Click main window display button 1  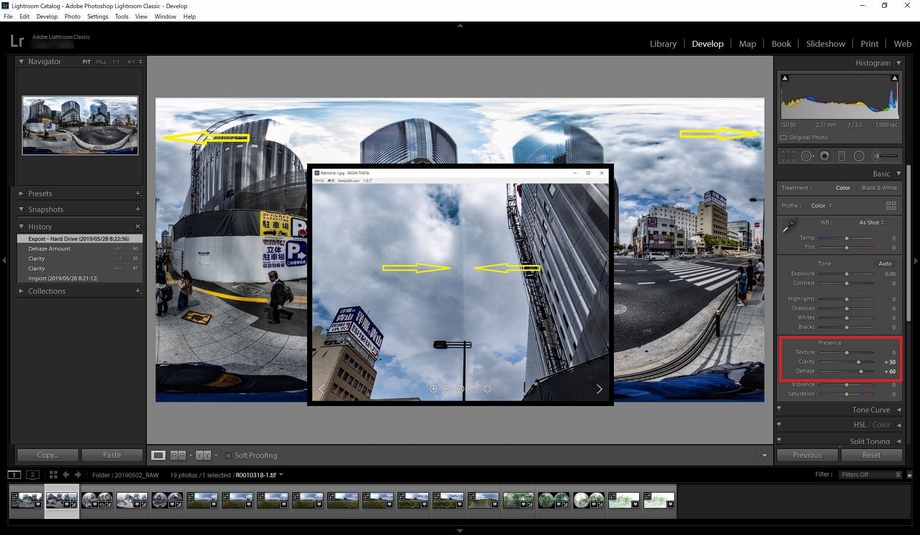point(15,475)
